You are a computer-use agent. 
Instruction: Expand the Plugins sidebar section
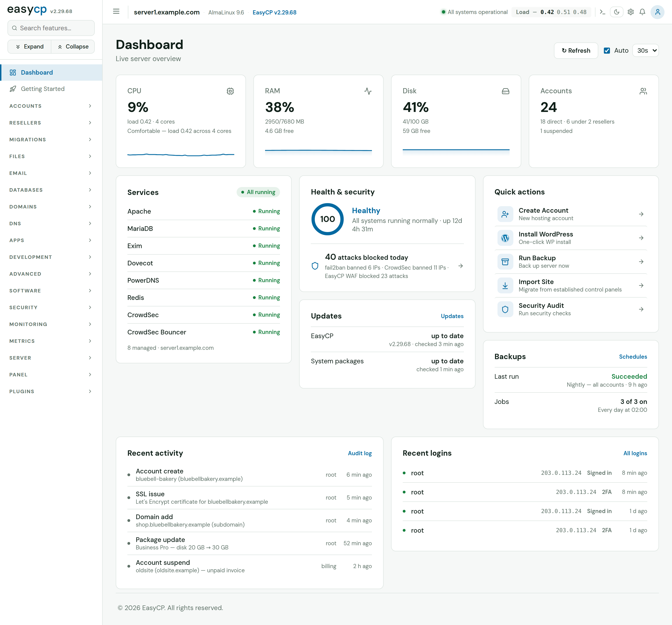[51, 392]
